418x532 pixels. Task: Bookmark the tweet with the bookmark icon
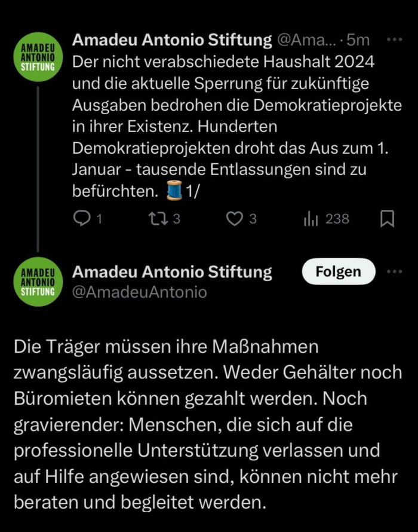388,219
